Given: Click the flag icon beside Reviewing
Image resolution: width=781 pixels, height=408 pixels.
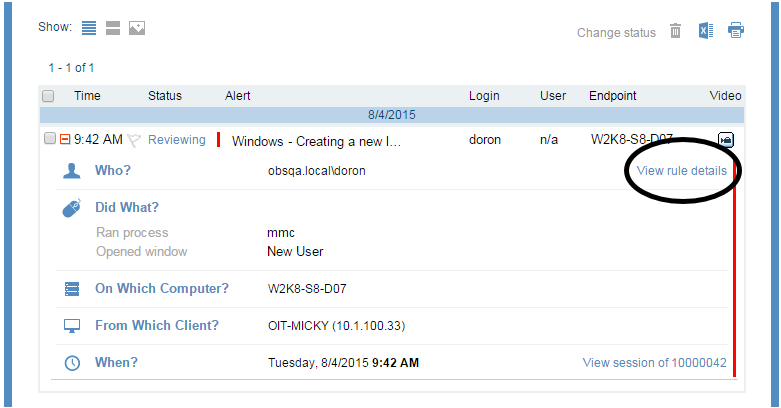Looking at the screenshot, I should click(x=134, y=141).
